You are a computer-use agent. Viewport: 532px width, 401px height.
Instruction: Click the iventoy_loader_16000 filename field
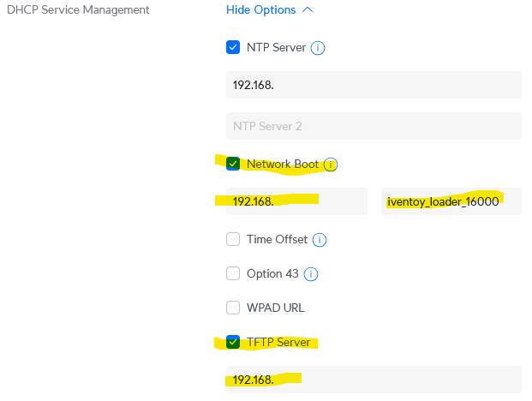(x=451, y=201)
